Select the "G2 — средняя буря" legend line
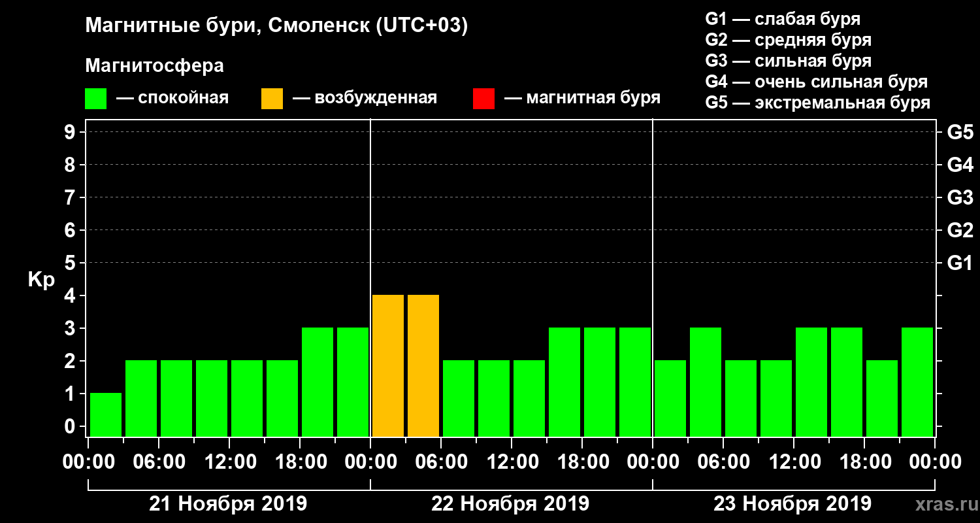This screenshot has width=980, height=523. point(789,40)
